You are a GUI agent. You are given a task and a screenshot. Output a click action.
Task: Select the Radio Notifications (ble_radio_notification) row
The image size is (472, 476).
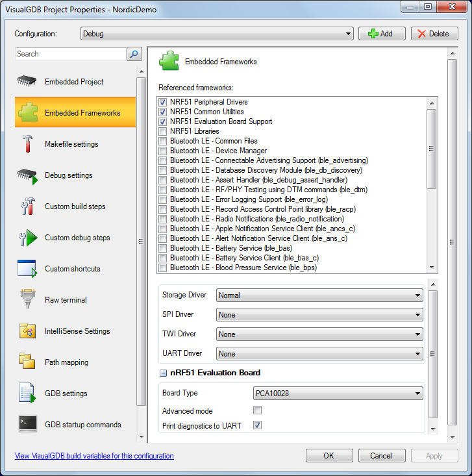point(257,219)
